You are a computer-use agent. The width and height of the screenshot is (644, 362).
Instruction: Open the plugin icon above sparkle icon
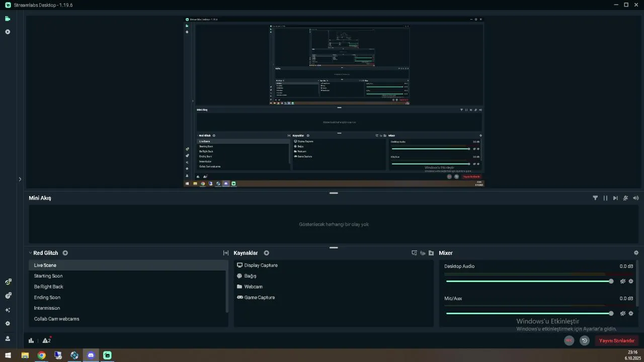pyautogui.click(x=8, y=296)
